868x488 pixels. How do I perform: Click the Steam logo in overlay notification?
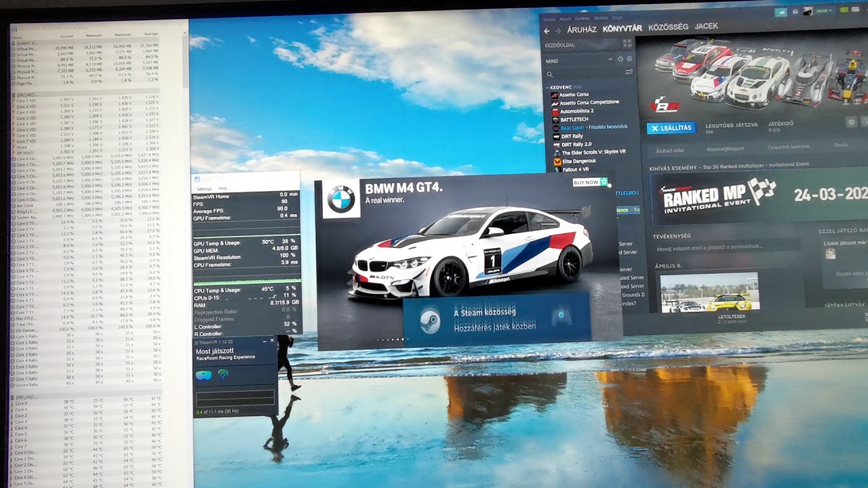click(x=430, y=321)
